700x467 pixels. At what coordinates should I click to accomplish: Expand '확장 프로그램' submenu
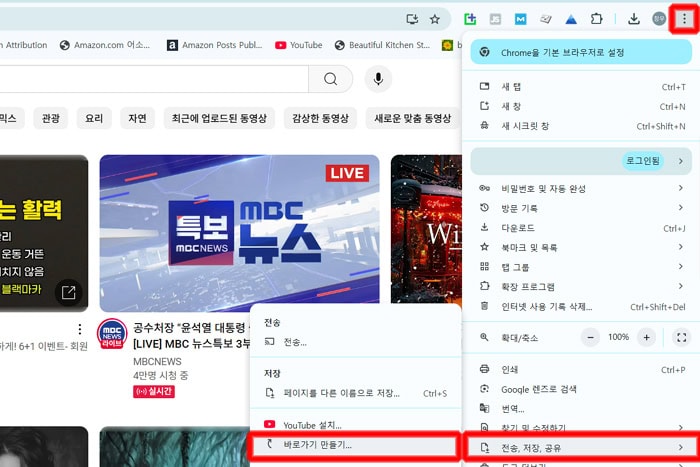581,287
